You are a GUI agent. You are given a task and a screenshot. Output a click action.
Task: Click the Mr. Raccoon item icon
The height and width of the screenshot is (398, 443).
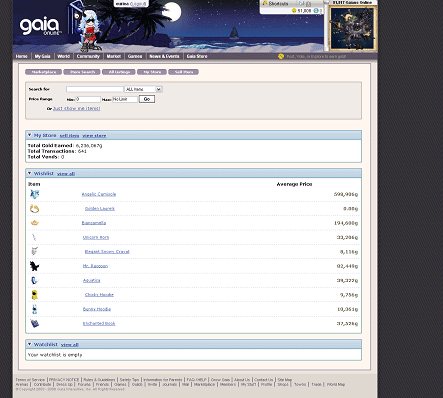34,266
